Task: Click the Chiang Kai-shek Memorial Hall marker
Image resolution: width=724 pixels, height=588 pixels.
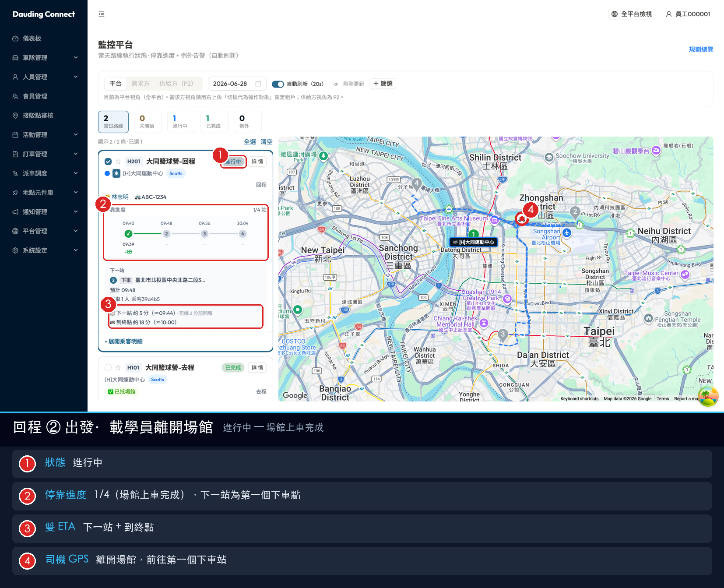Action: [484, 323]
